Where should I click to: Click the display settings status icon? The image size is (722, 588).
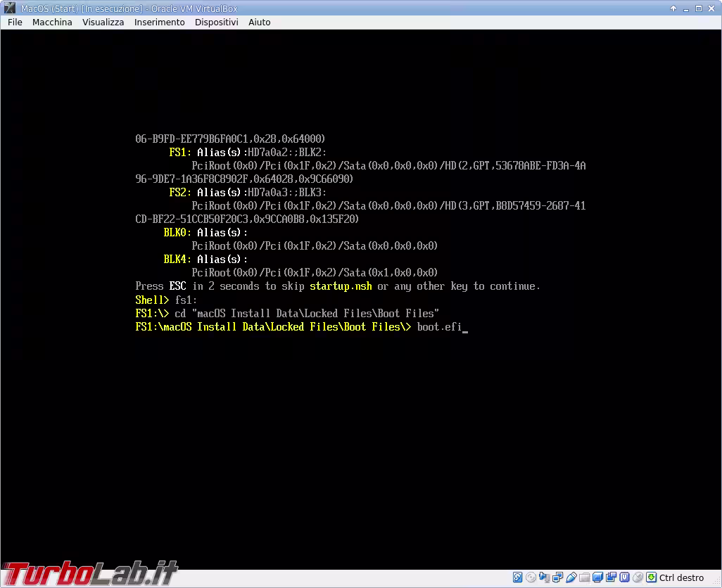tap(597, 577)
